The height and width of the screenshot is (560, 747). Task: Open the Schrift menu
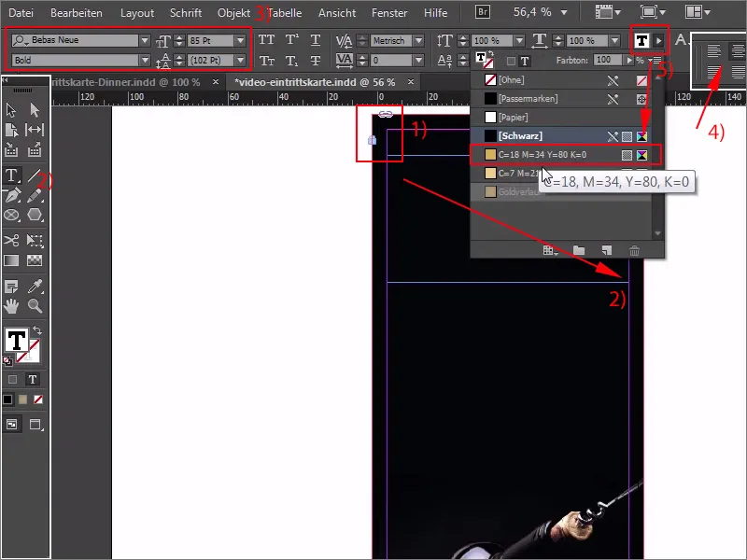(186, 13)
